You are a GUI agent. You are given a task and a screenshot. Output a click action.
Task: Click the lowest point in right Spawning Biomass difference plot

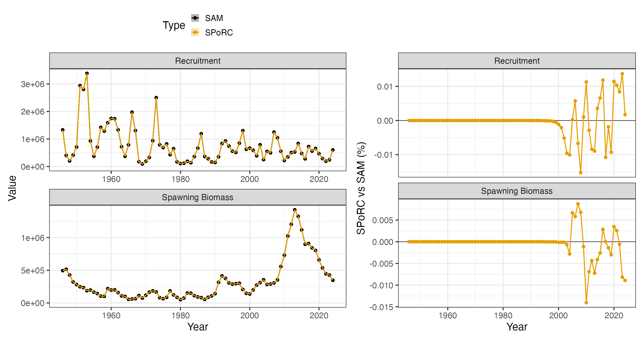point(586,303)
